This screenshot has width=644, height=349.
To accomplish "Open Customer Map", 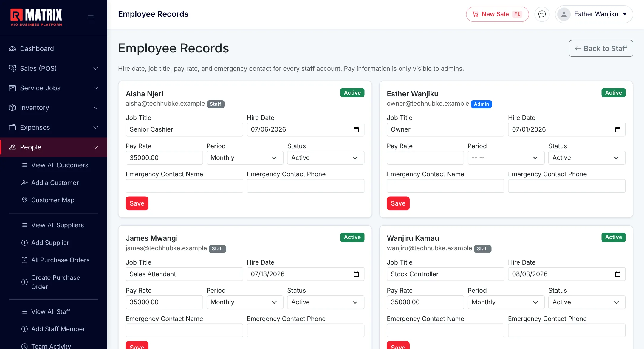I will (53, 200).
